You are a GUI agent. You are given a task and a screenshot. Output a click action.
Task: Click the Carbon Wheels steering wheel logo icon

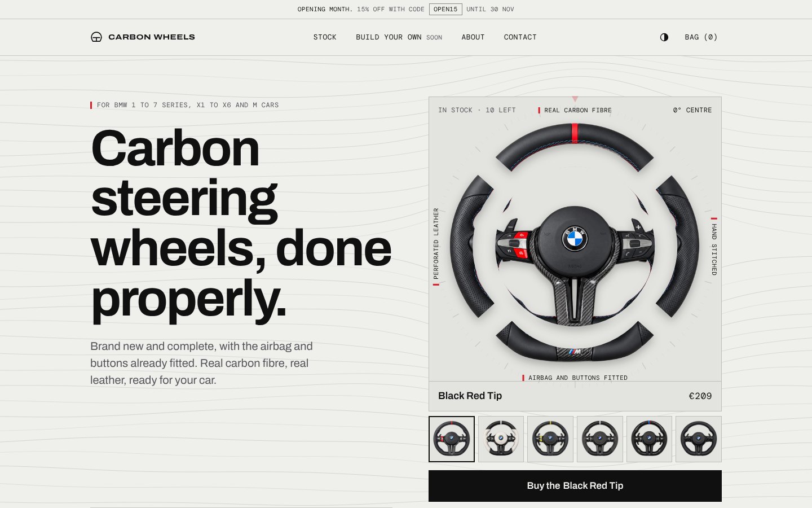click(96, 37)
